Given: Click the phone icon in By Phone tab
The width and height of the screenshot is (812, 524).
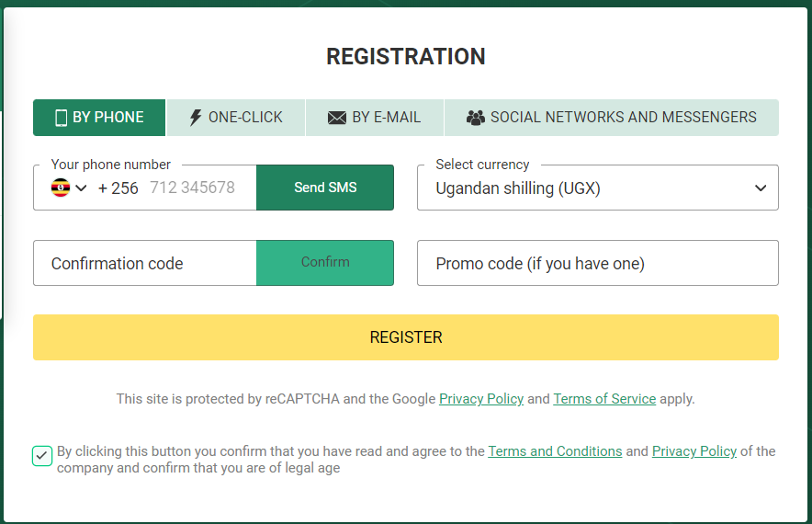Looking at the screenshot, I should click(x=62, y=118).
